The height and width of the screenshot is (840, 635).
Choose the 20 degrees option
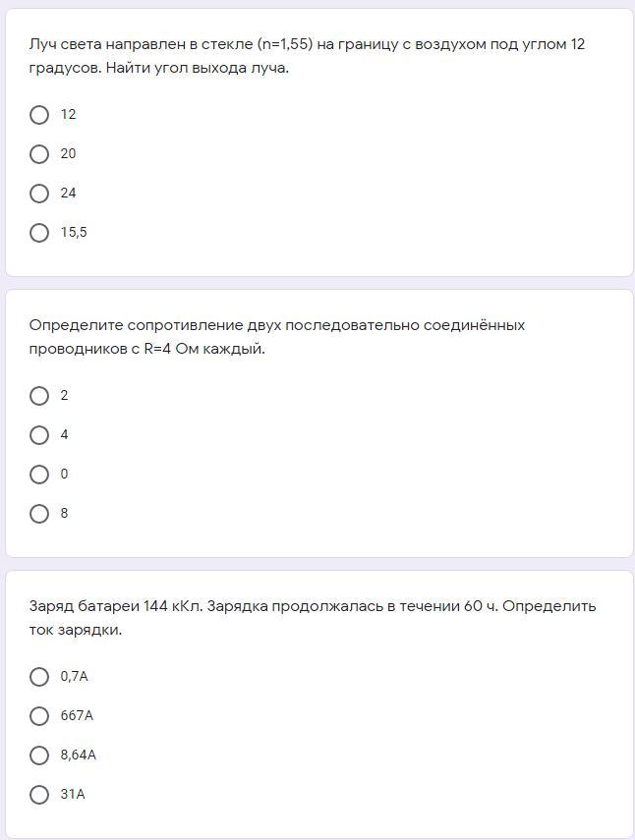tap(39, 153)
